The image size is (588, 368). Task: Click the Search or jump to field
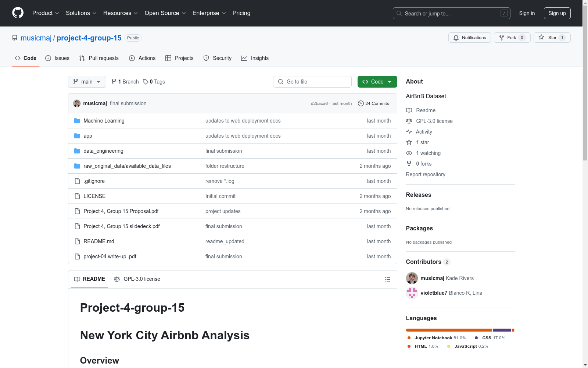click(x=452, y=13)
